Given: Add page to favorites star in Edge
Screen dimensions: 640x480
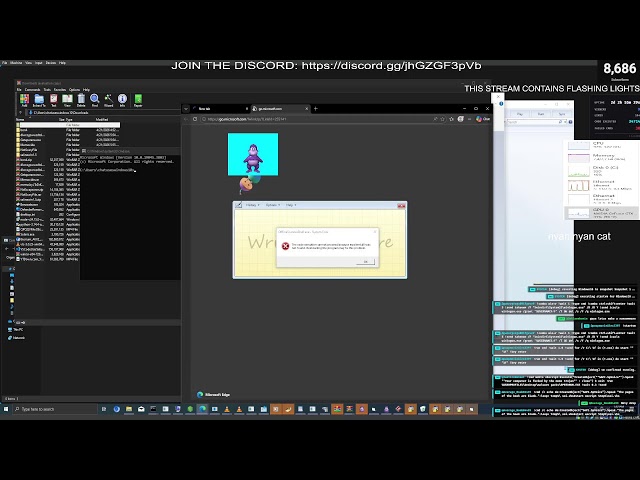Looking at the screenshot, I should tap(442, 119).
